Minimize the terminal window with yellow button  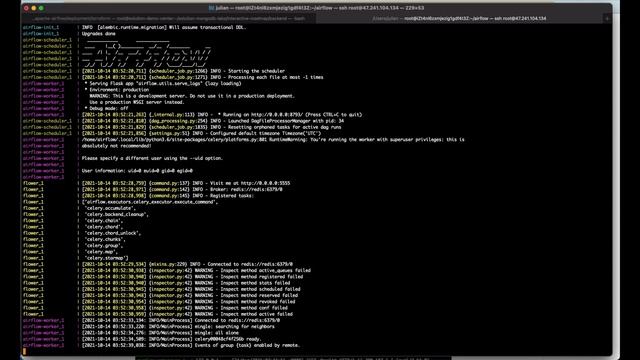(34, 8)
